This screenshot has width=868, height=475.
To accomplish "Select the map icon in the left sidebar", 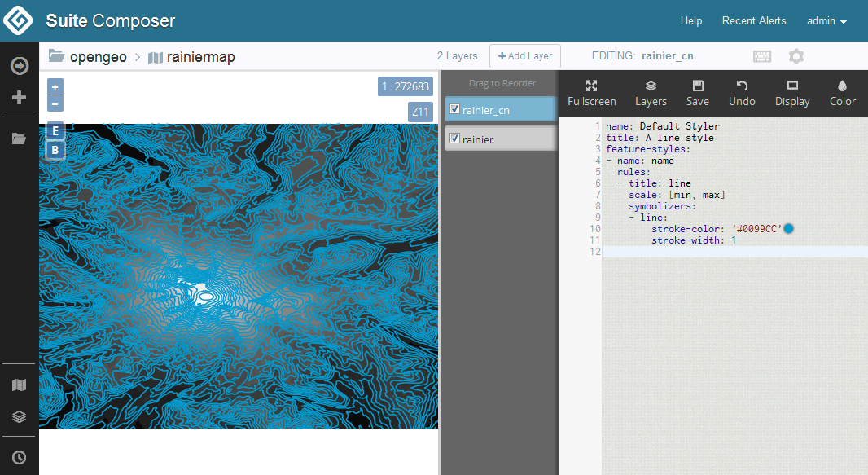I will (18, 384).
